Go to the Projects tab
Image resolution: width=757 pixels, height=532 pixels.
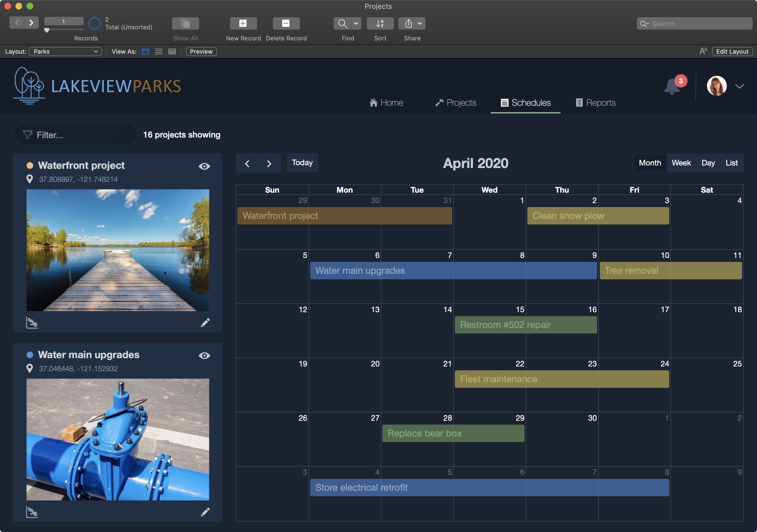(456, 103)
